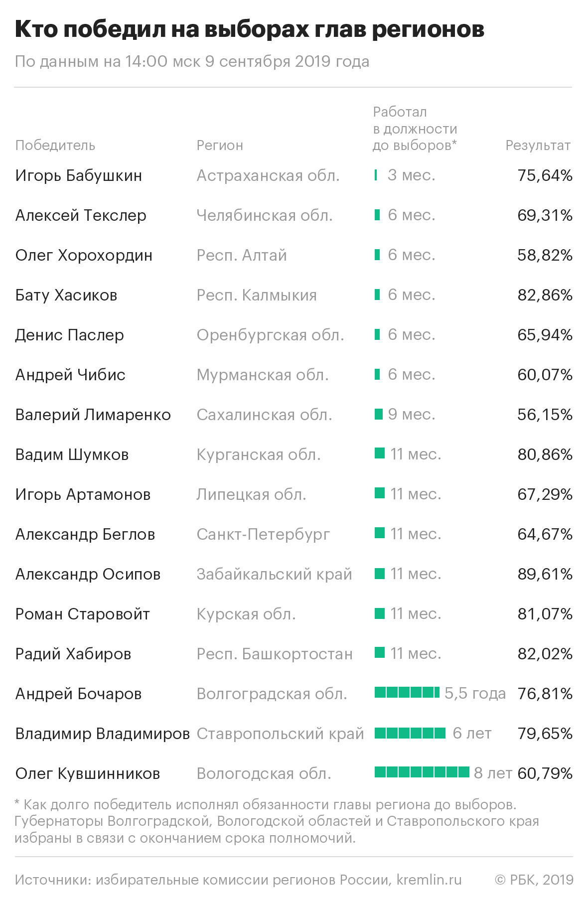Click the green bar for Ставропольский край
The image size is (588, 907).
point(410,733)
